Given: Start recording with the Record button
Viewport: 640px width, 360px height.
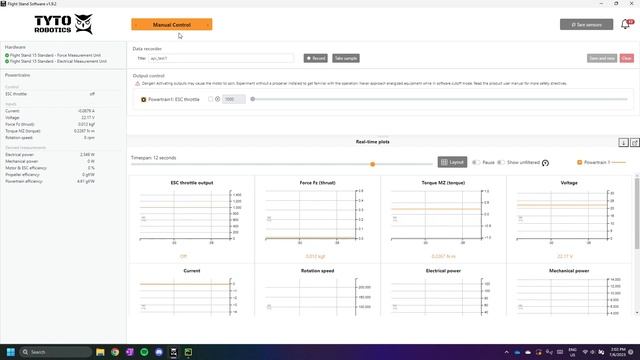Looking at the screenshot, I should click(316, 58).
